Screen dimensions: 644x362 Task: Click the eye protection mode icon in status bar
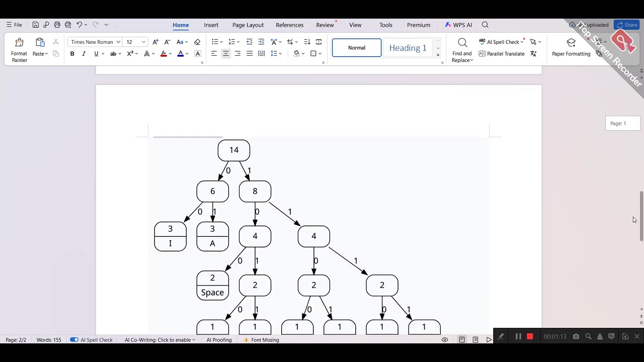[x=445, y=340]
